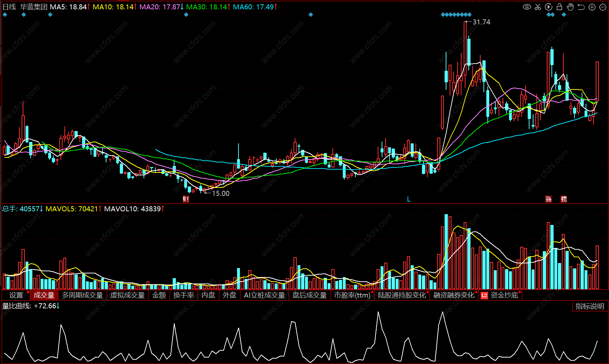The image size is (609, 364).
Task: Click the MAVOL10: 43839 label
Action: click(x=134, y=209)
